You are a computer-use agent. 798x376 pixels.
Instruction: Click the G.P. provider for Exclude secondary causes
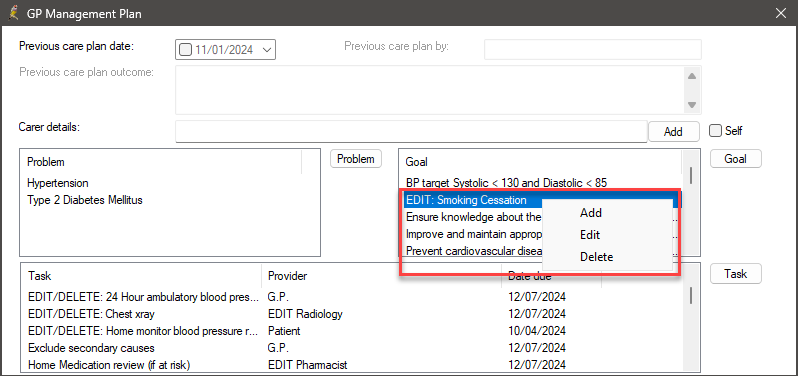pyautogui.click(x=278, y=348)
